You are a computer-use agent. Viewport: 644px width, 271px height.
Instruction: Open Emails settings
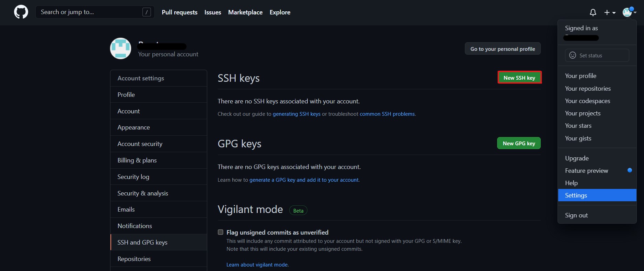click(159, 210)
